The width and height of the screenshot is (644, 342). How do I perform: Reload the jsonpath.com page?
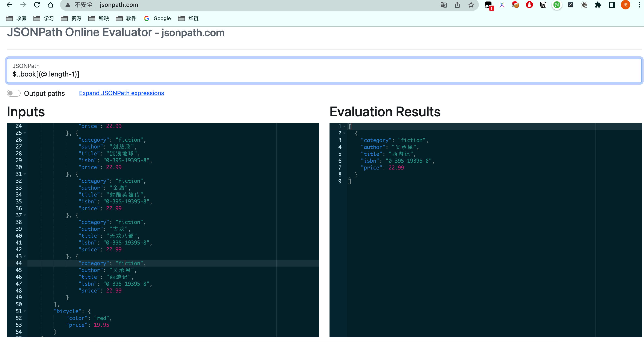tap(37, 5)
